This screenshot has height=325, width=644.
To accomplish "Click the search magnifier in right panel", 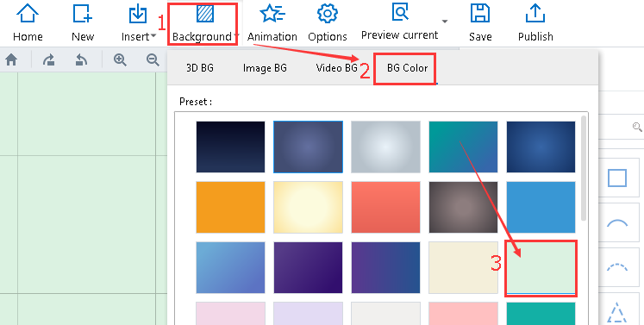I will [637, 127].
